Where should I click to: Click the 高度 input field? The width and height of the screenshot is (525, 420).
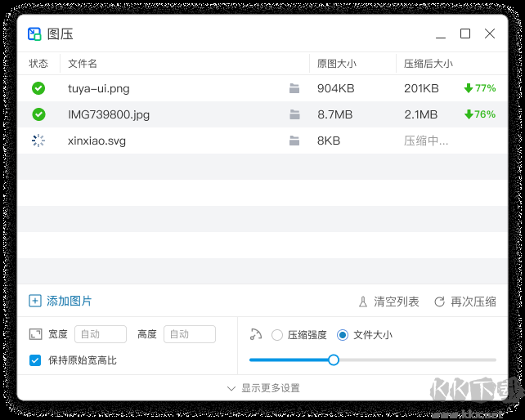pos(190,334)
